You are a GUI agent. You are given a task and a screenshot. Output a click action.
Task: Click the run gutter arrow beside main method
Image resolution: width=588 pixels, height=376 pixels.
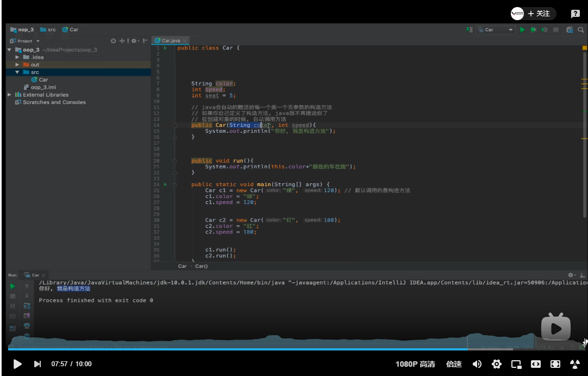[x=165, y=185]
